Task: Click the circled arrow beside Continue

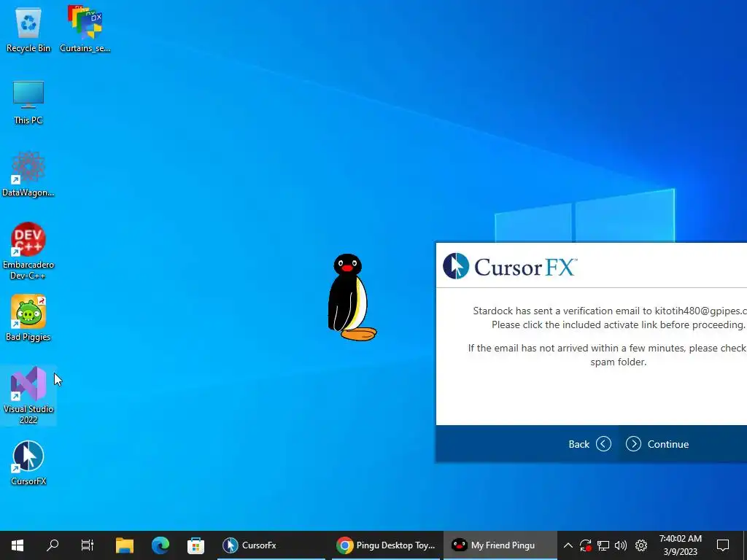Action: [633, 444]
